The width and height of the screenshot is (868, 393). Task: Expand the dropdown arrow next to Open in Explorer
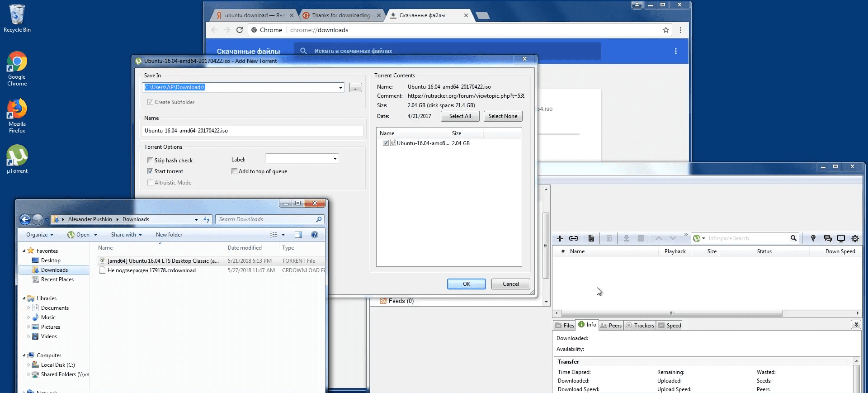point(95,235)
